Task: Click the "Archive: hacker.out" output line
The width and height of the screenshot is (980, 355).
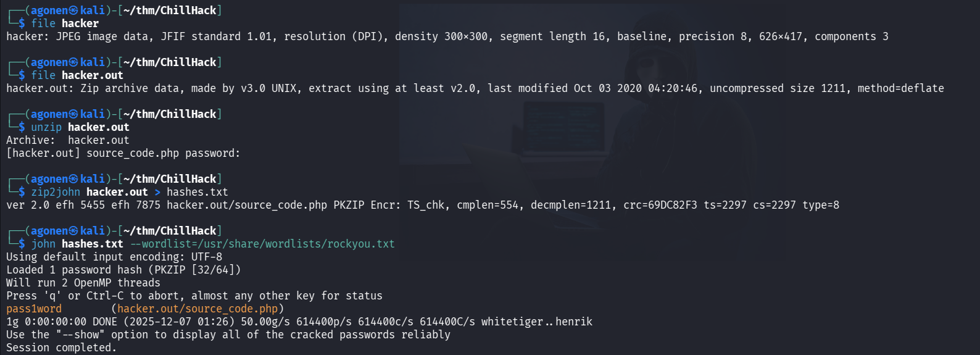Action: (68, 140)
